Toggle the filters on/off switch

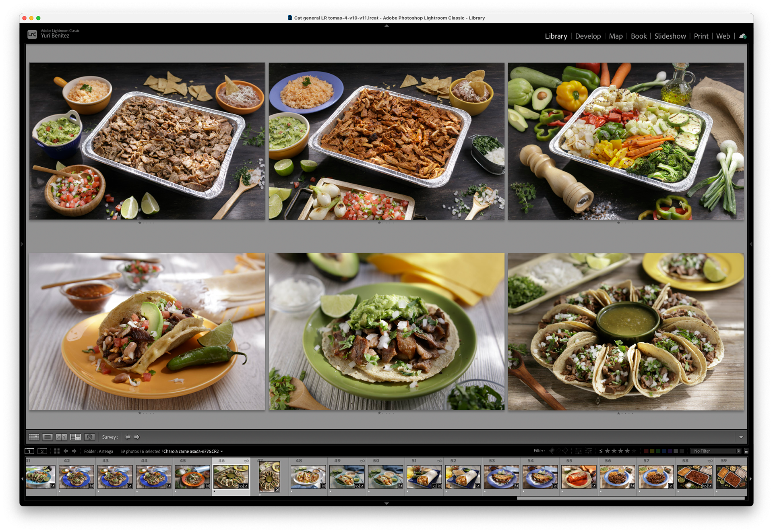[x=746, y=451]
